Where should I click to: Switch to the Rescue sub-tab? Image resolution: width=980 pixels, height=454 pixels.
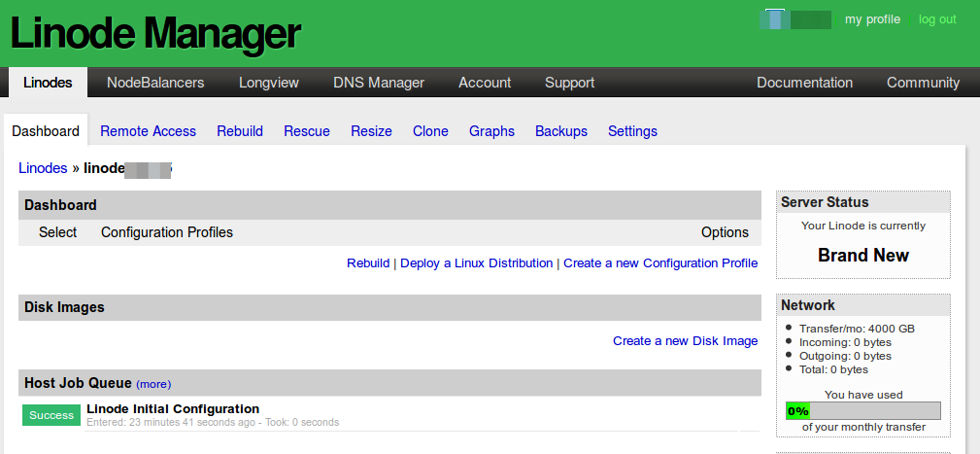click(x=307, y=131)
